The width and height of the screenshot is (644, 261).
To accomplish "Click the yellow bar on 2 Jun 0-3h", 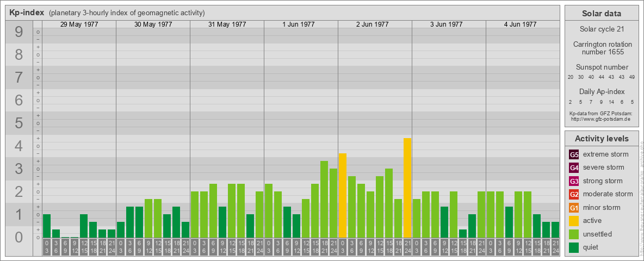I will [x=343, y=195].
